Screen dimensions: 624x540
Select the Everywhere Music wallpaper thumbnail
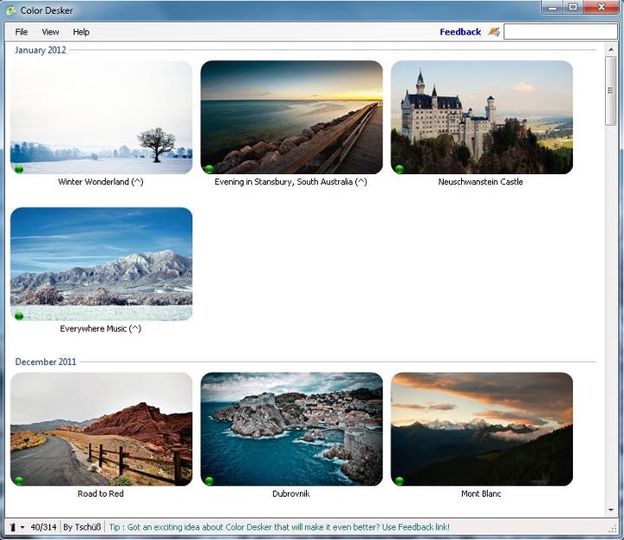tap(101, 264)
